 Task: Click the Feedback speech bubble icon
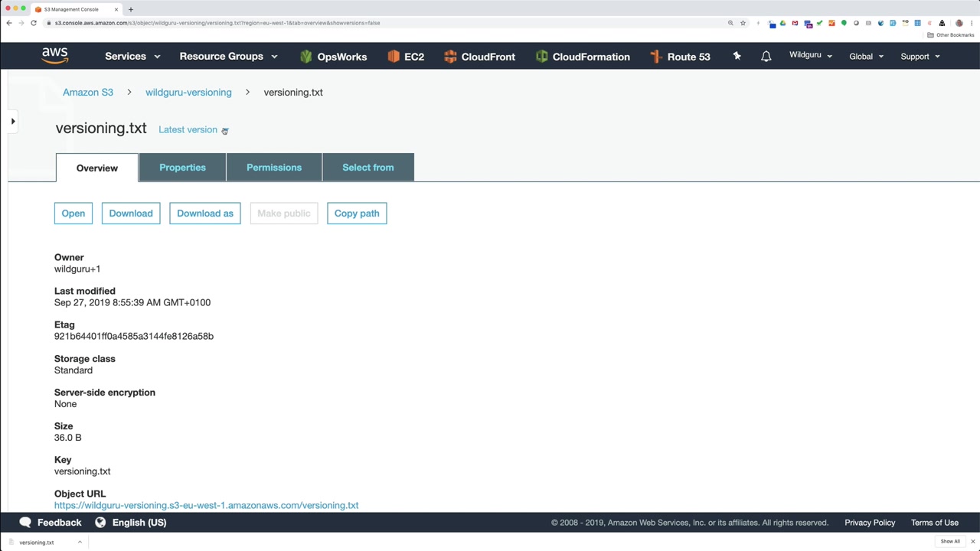pos(25,522)
